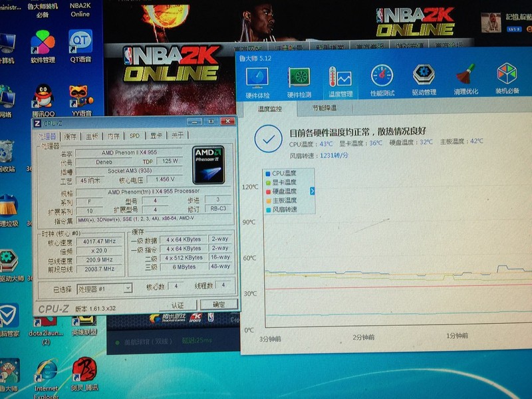Open 硬件体检 in 鲁大师 toolbar
Screen dimensions: 532x399
point(257,83)
